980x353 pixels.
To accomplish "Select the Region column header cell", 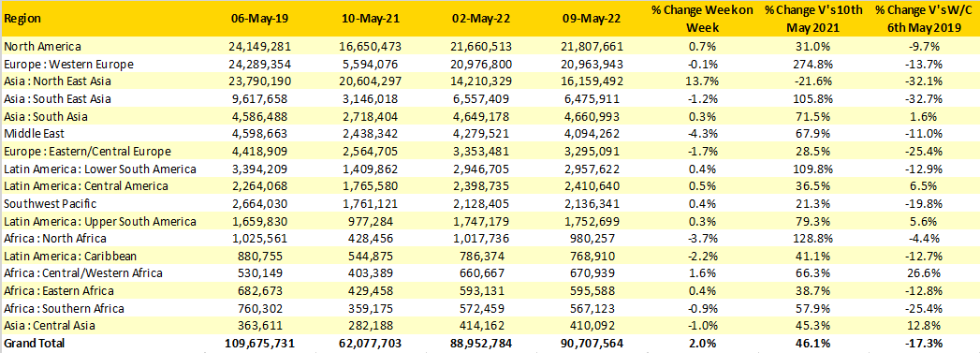I will tap(22, 18).
